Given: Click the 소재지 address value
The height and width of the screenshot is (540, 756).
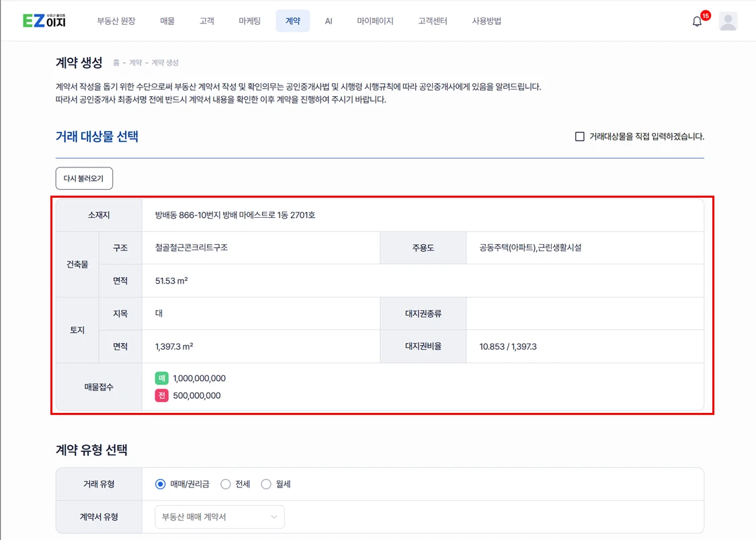Looking at the screenshot, I should pyautogui.click(x=235, y=215).
